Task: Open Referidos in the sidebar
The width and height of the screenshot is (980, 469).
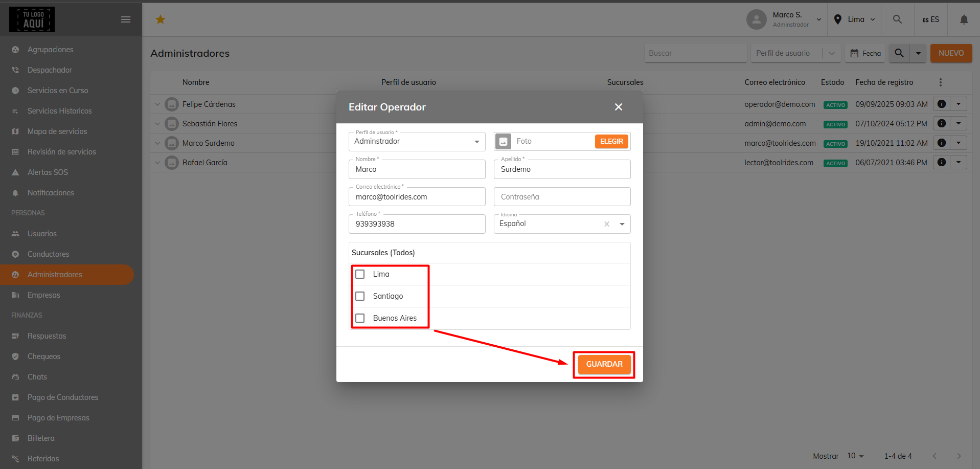Action: click(43, 459)
